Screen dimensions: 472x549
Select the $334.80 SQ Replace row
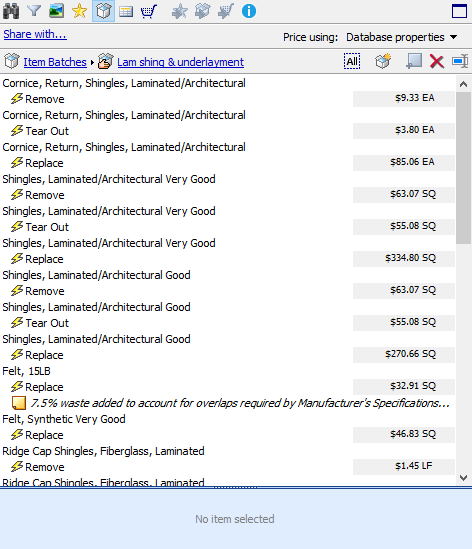click(228, 259)
